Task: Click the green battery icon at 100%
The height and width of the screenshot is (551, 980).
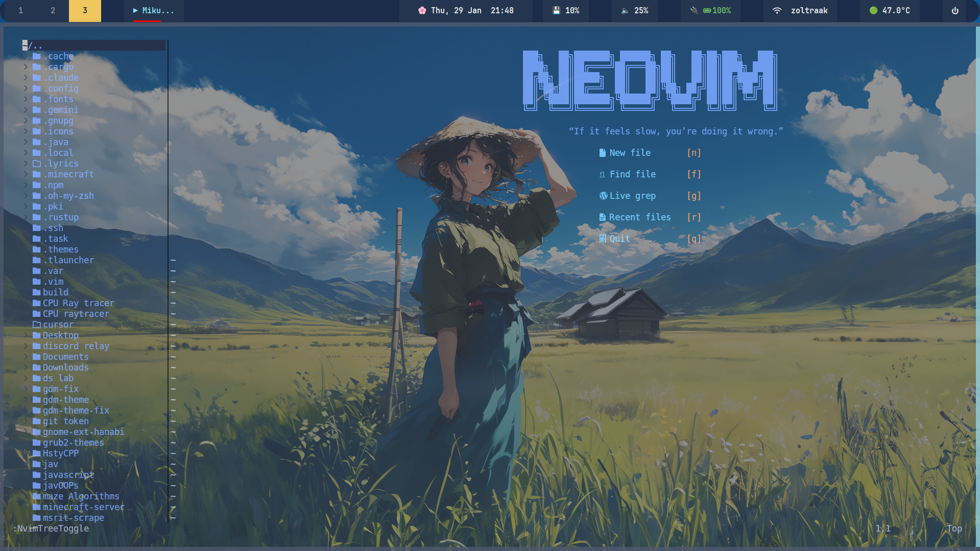Action: 707,10
